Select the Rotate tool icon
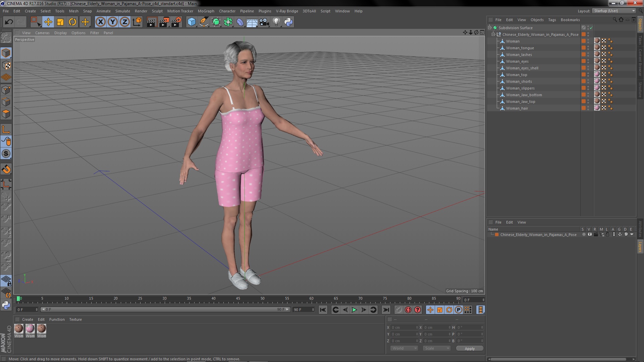The width and height of the screenshot is (644, 362). 72,22
